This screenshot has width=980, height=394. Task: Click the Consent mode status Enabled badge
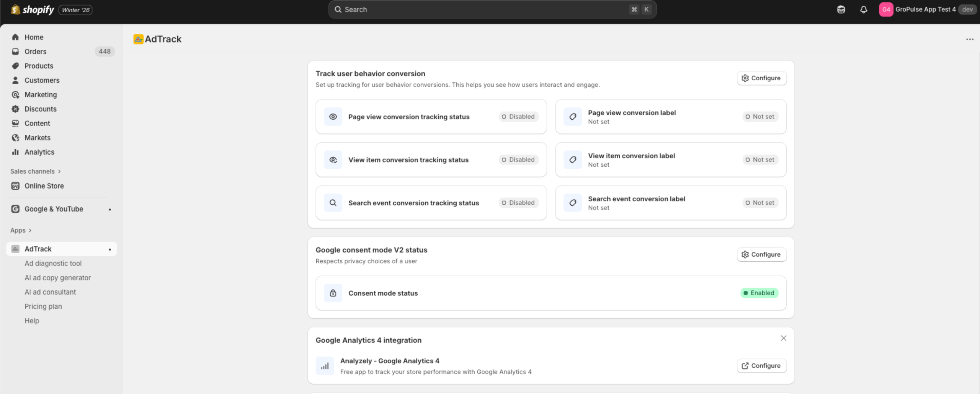[758, 293]
